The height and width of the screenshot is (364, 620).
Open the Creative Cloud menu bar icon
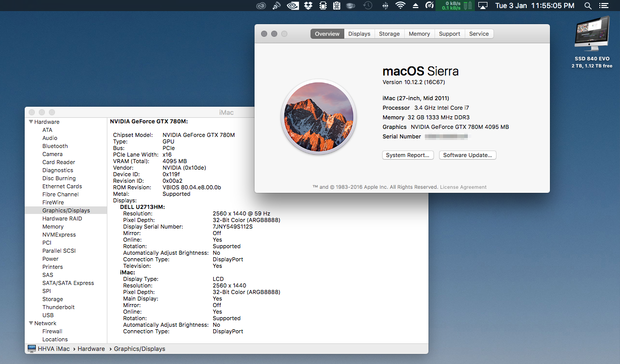(261, 6)
